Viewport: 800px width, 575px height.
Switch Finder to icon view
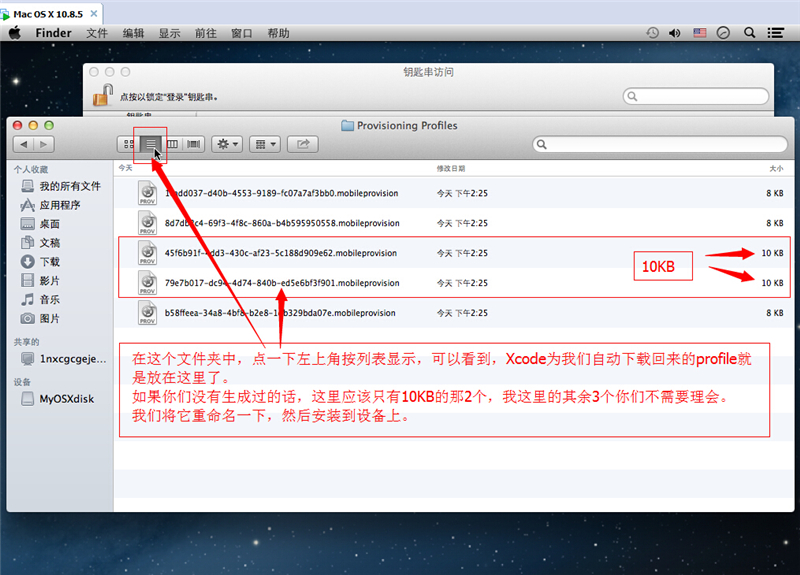tap(129, 144)
